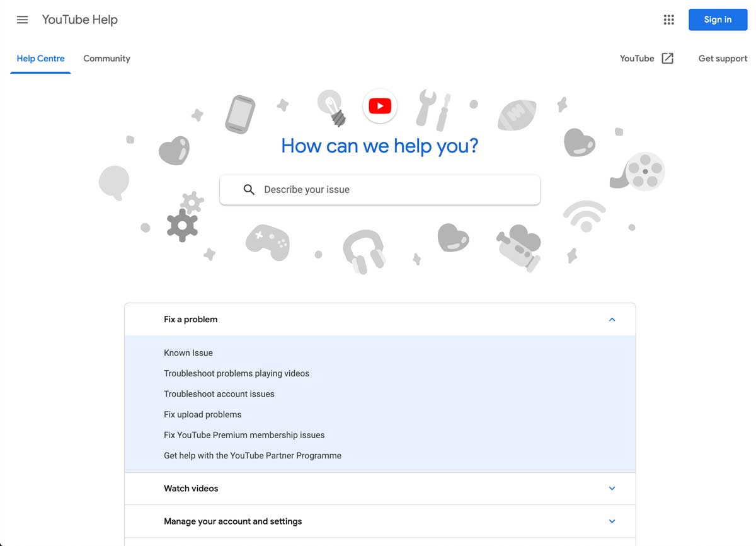Select the Help Centre tab
The image size is (756, 546).
tap(40, 59)
